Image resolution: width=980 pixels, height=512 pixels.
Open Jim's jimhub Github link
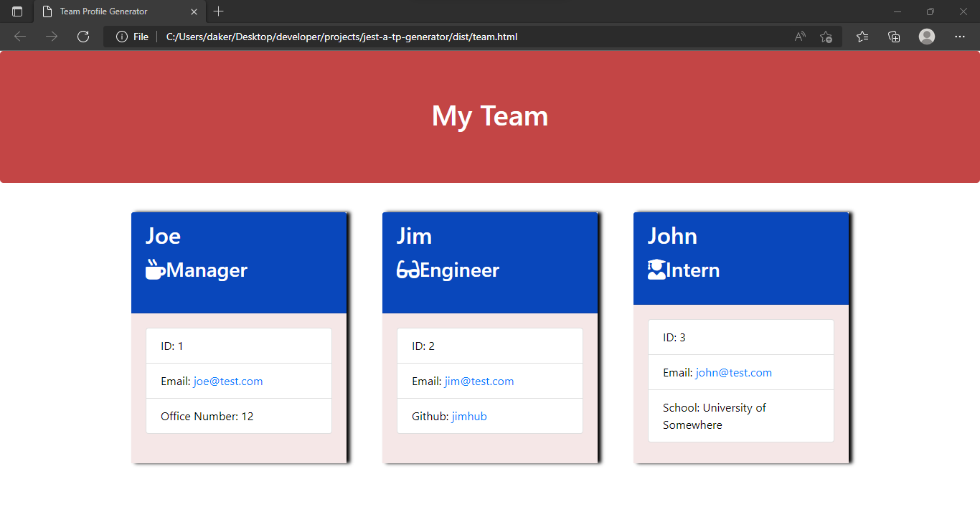(x=469, y=416)
